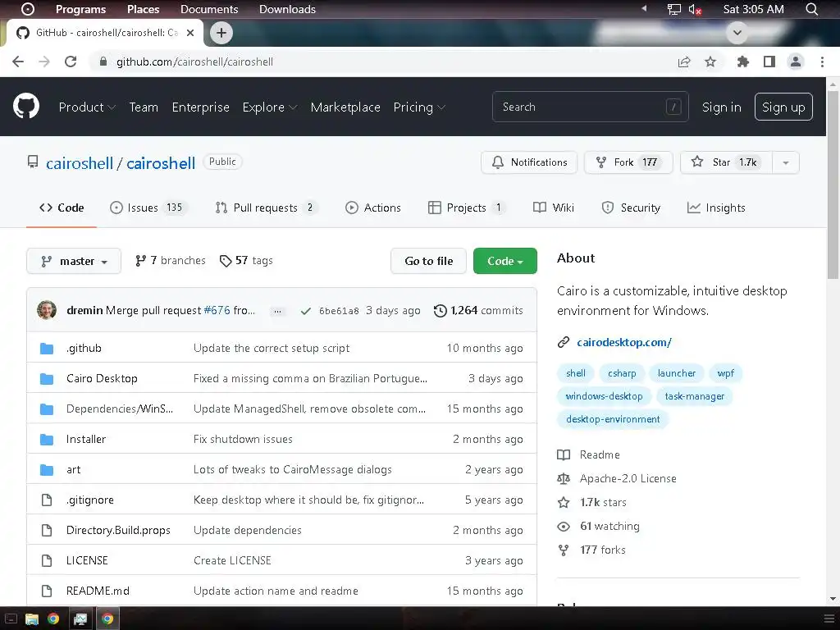Click the scale icon of Apache license
840x630 pixels.
(563, 478)
